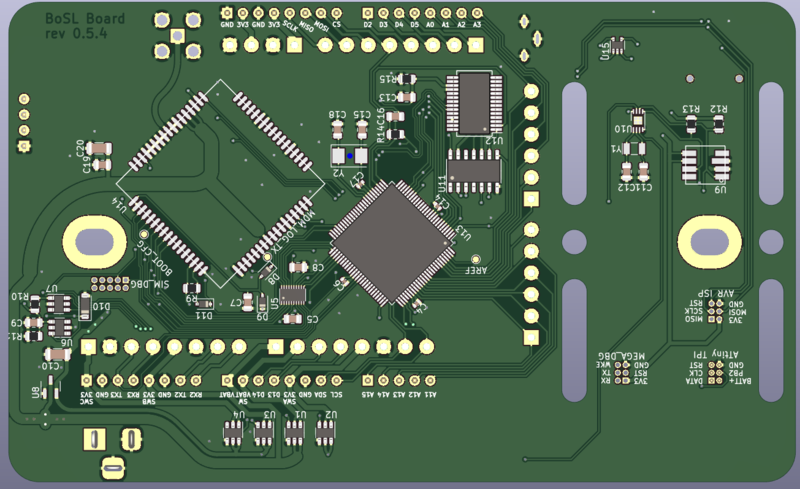800x489 pixels.
Task: Select the BOOT_CFG test pad
Action: point(144,234)
